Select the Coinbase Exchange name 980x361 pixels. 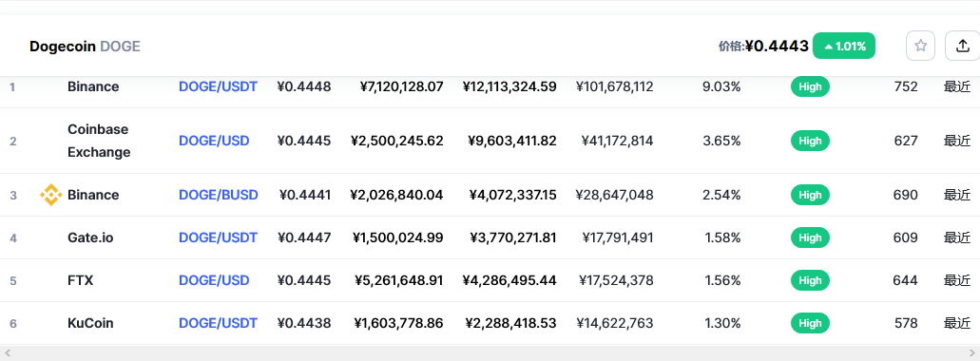click(99, 142)
